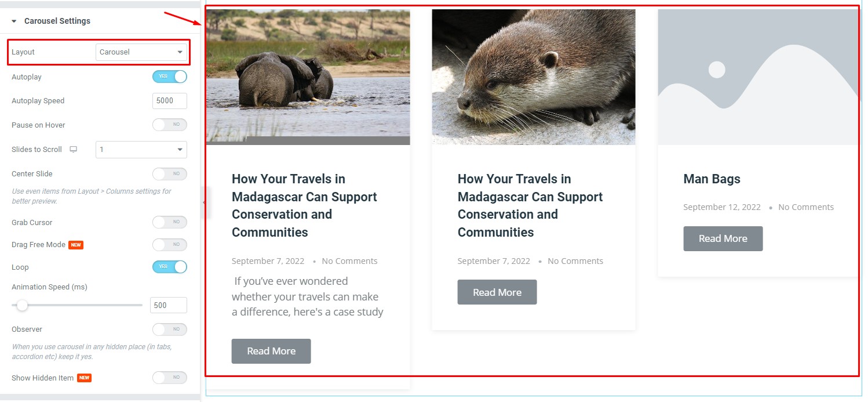The image size is (868, 402).
Task: Turn on the Center Slide toggle
Action: (x=170, y=173)
